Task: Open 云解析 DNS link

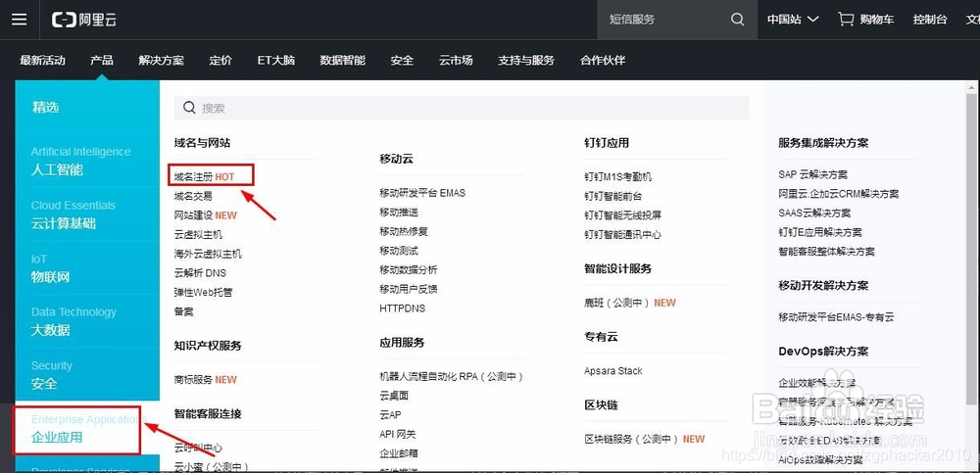Action: pyautogui.click(x=200, y=273)
